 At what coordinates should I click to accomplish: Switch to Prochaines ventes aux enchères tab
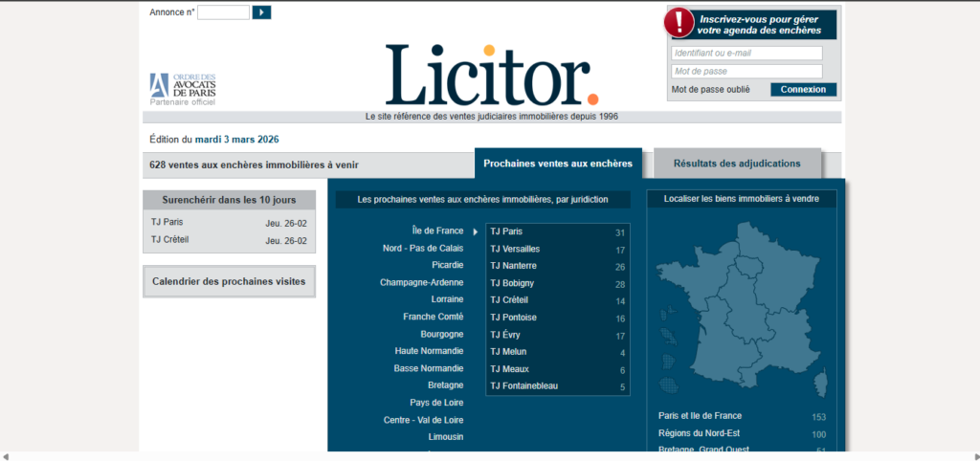click(x=558, y=164)
